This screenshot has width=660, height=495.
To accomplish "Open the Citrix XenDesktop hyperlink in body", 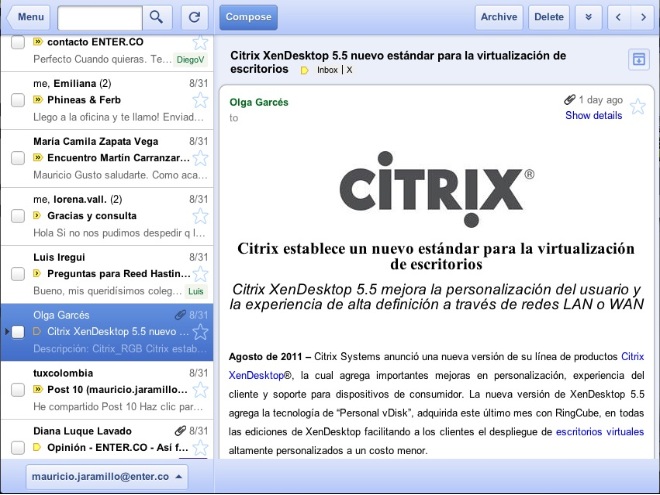I will (256, 375).
